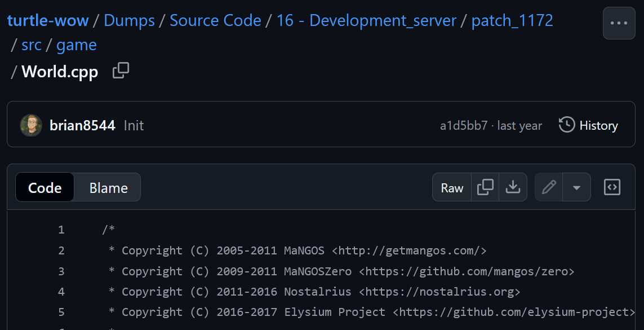Switch to the Blame view tab

point(108,188)
